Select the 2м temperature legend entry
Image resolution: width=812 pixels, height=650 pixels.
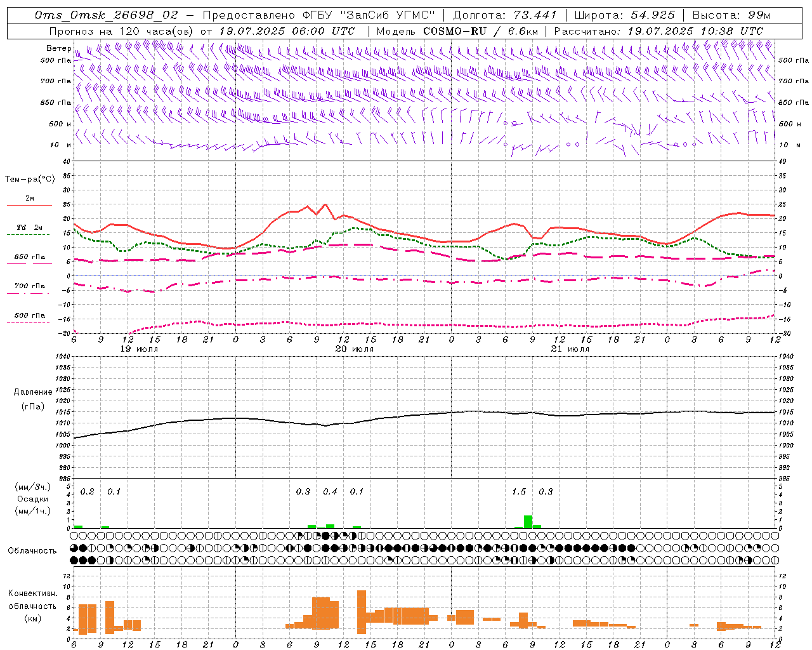[x=30, y=199]
